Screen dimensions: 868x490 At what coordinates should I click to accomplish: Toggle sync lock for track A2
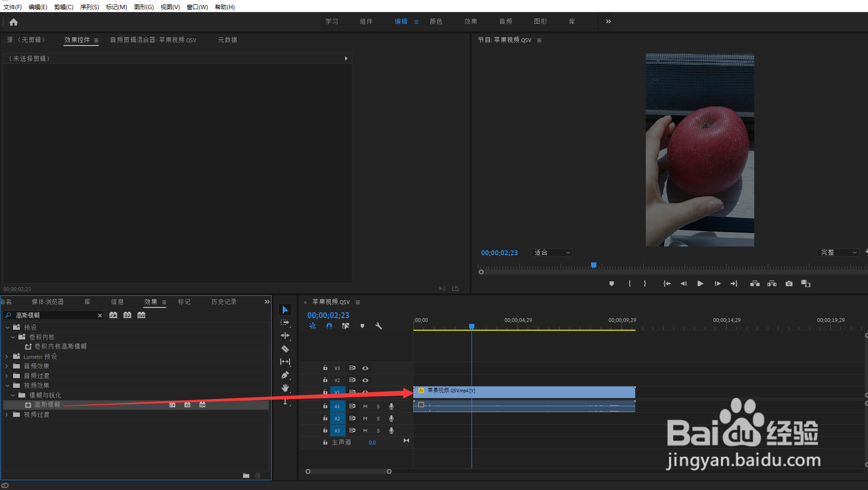[x=352, y=418]
